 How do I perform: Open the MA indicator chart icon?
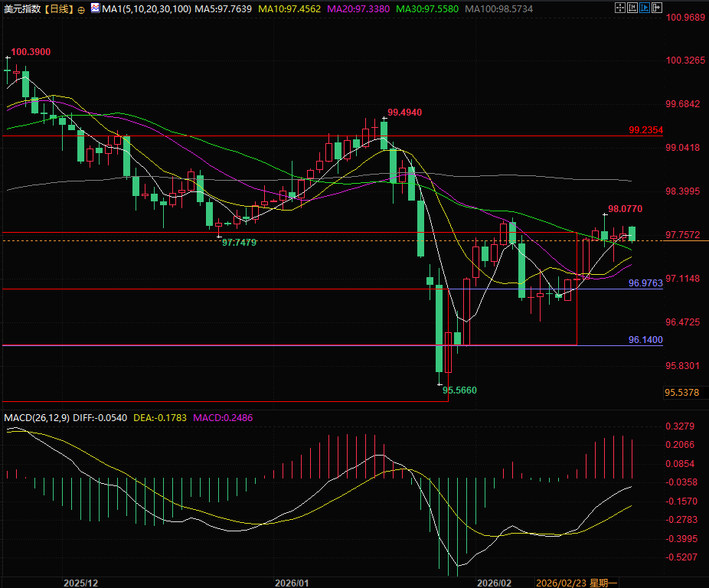96,8
